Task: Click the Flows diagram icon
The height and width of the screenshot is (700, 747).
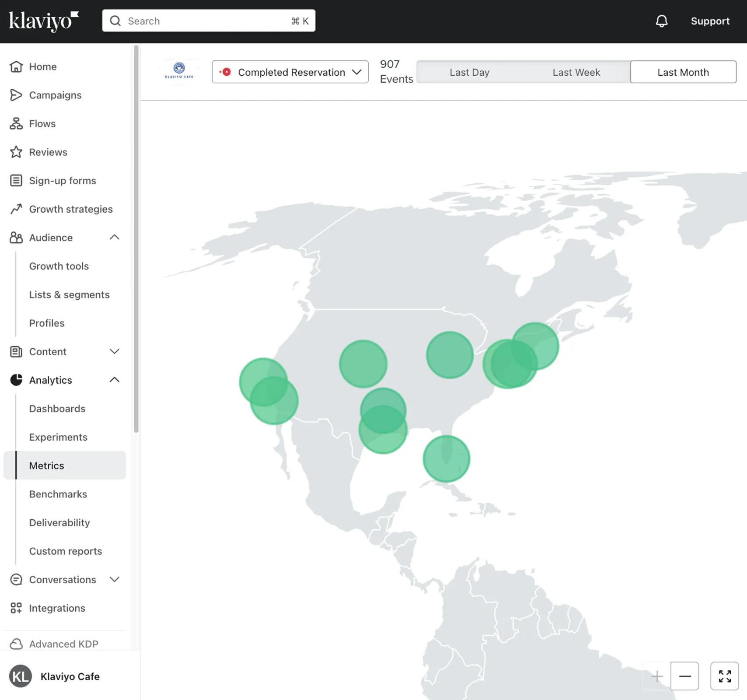Action: point(16,123)
